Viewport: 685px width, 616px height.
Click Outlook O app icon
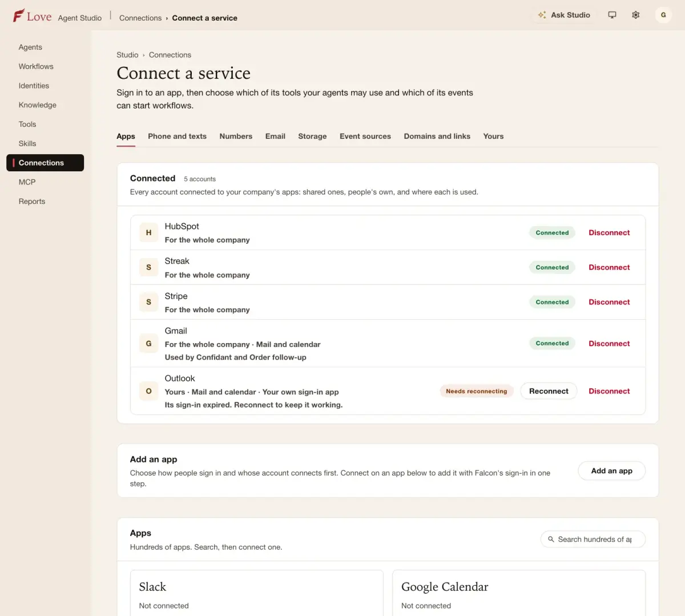pos(148,391)
